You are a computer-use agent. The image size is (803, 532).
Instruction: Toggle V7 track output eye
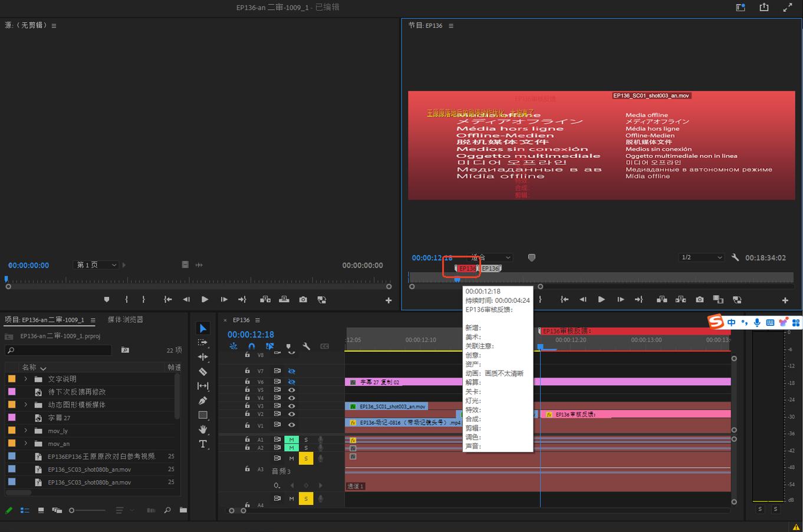(x=291, y=371)
